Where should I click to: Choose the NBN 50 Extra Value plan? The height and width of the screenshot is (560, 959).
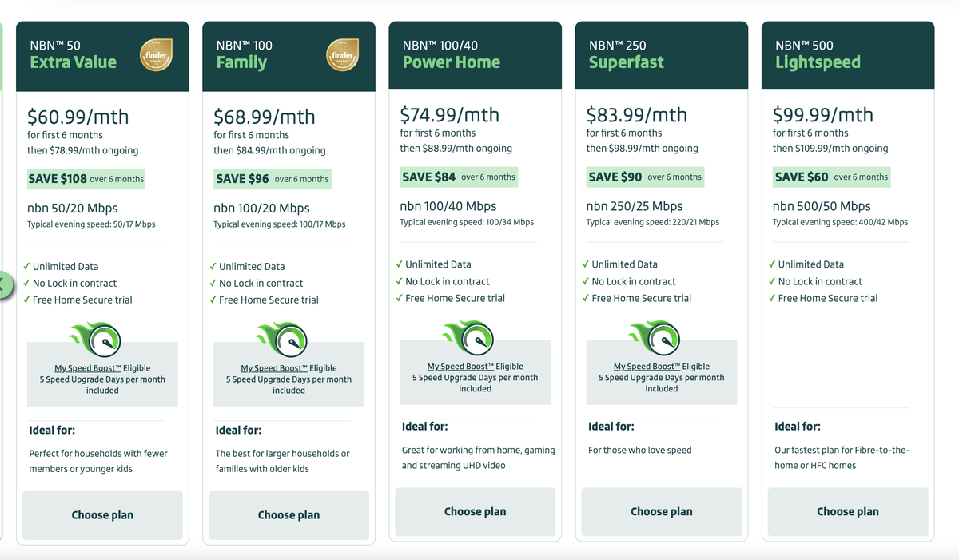click(102, 515)
